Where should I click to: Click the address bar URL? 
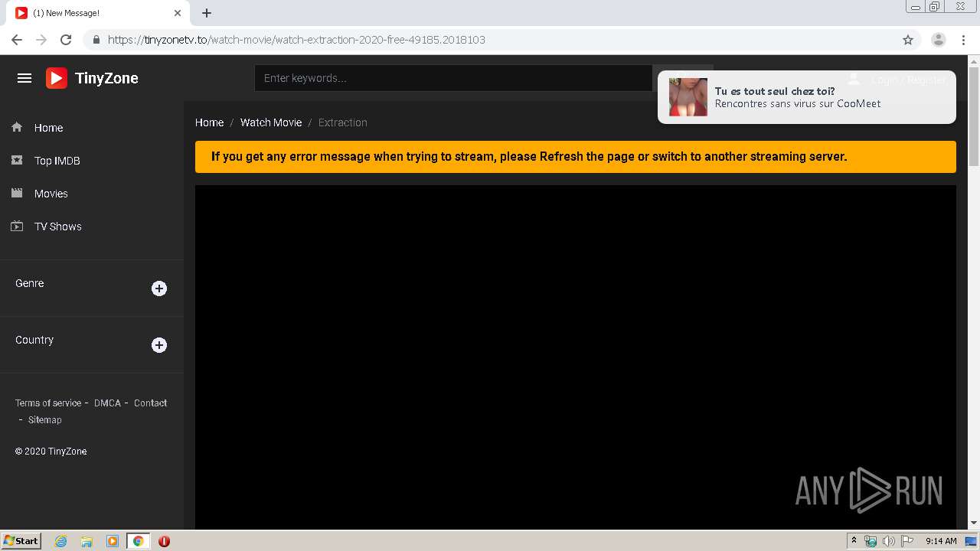[x=296, y=40]
